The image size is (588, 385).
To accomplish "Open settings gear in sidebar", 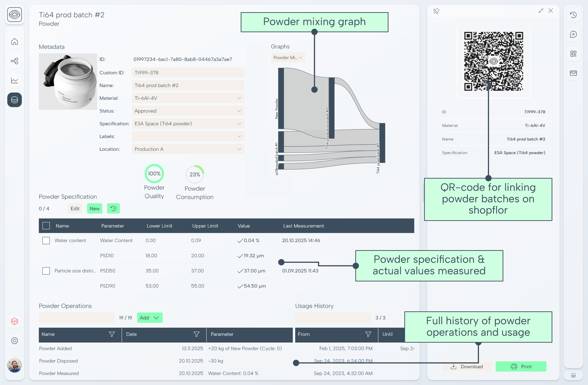I will (x=14, y=341).
